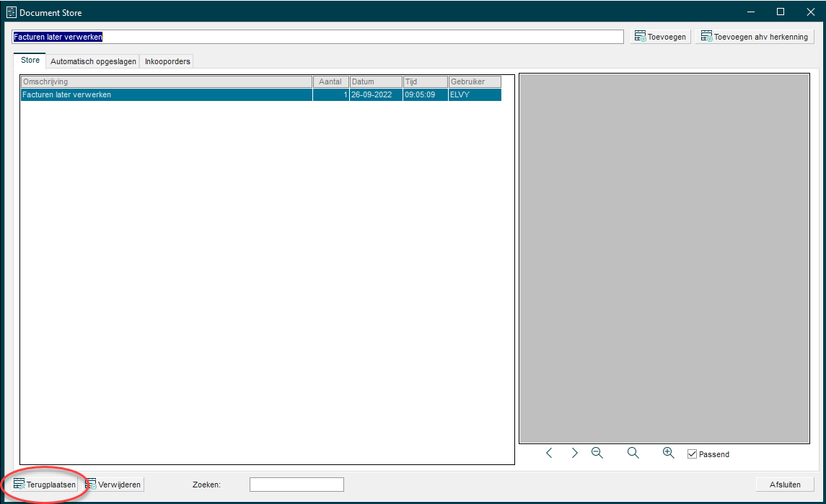Click the previous page arrow icon
The height and width of the screenshot is (504, 826).
(549, 454)
